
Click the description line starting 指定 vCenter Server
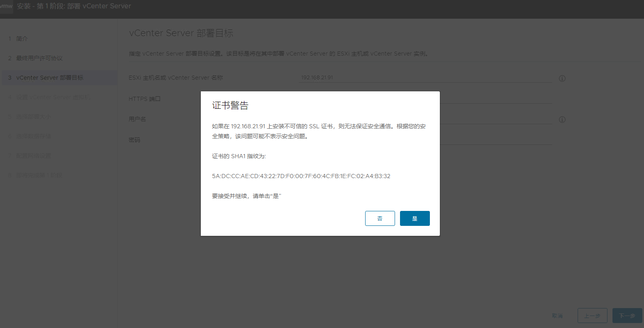point(279,54)
